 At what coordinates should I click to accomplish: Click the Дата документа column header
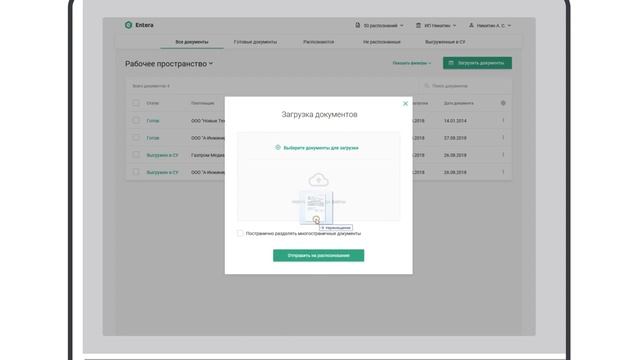[459, 103]
